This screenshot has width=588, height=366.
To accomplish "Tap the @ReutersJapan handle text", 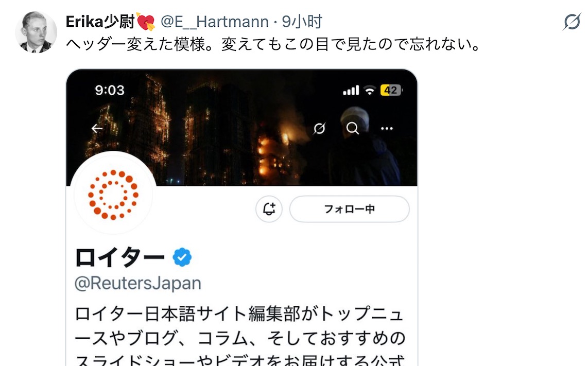I will [138, 284].
